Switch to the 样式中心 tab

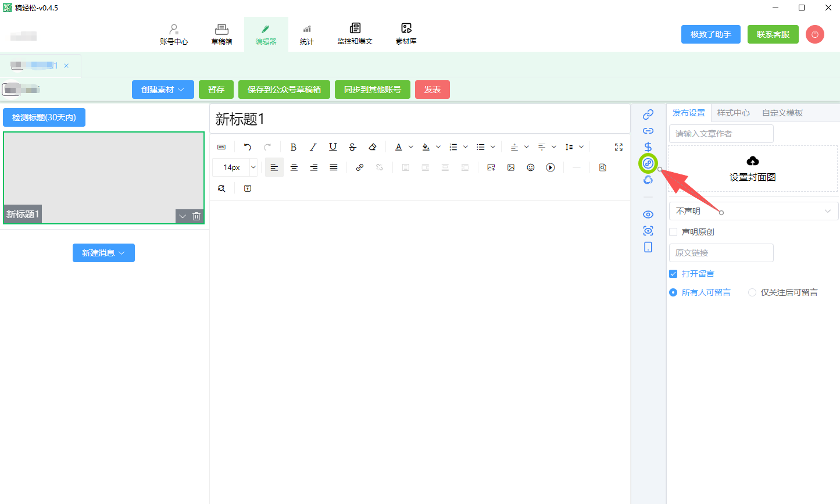click(x=734, y=113)
